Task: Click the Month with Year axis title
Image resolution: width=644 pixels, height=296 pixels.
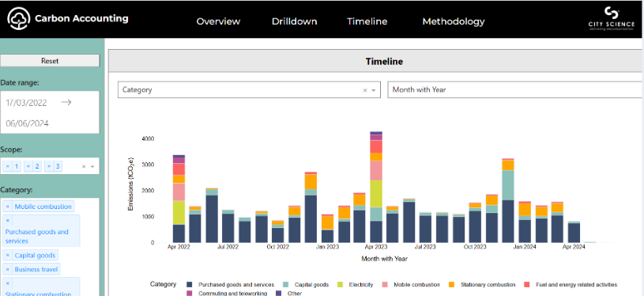Action: coord(385,259)
